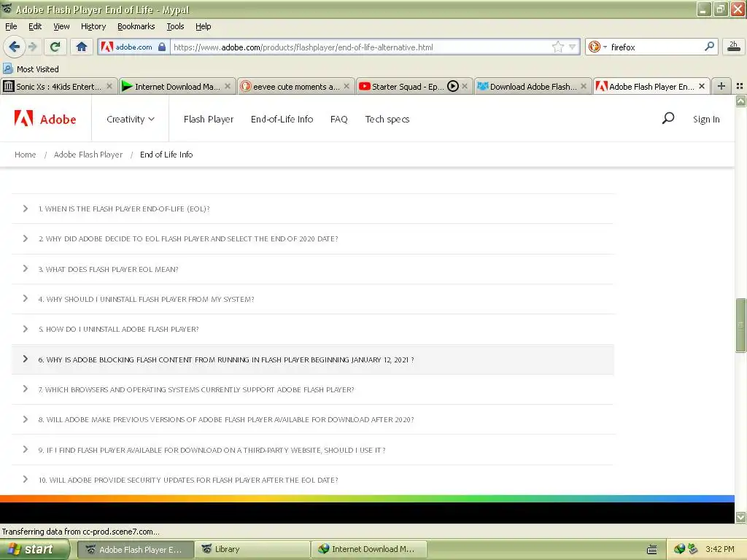Bookmark this page with the star icon

(558, 47)
